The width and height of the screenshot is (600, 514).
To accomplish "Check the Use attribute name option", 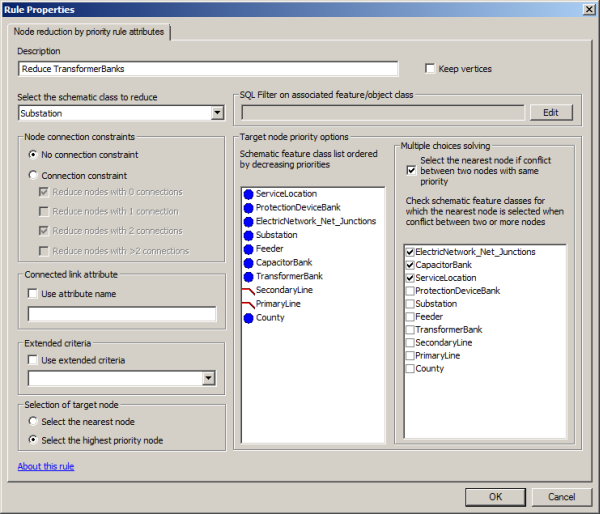I will 33,292.
